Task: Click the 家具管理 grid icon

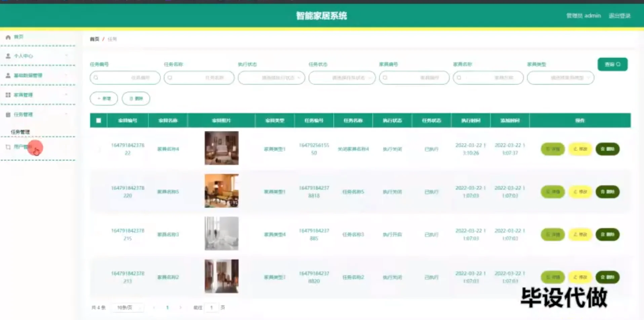Action: [8, 95]
